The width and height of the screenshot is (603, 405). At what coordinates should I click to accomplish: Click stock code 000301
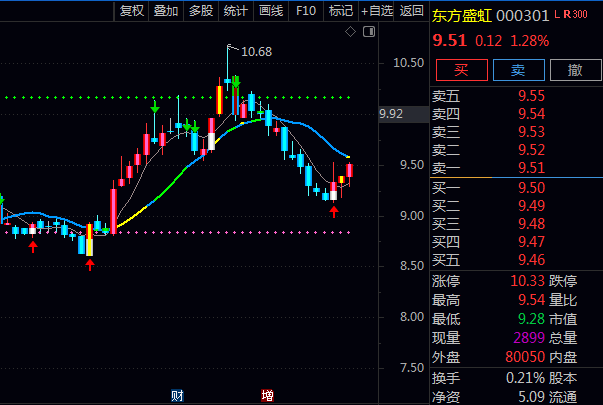point(522,16)
